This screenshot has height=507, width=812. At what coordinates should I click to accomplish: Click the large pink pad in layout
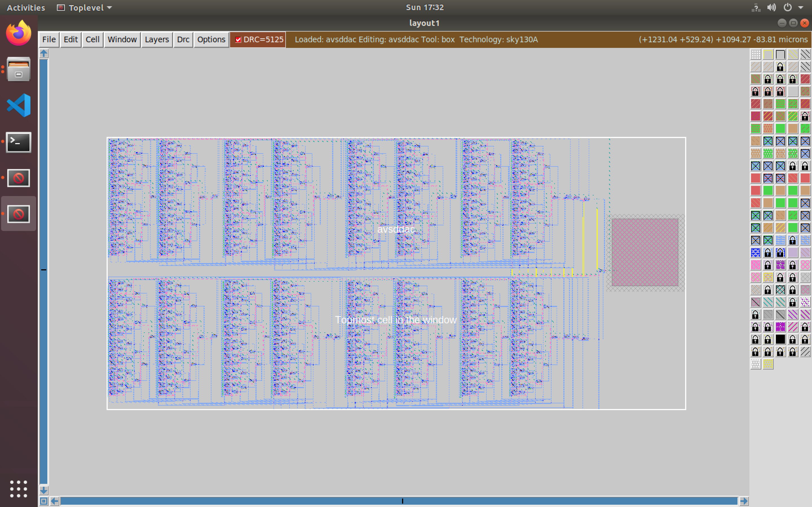click(645, 252)
